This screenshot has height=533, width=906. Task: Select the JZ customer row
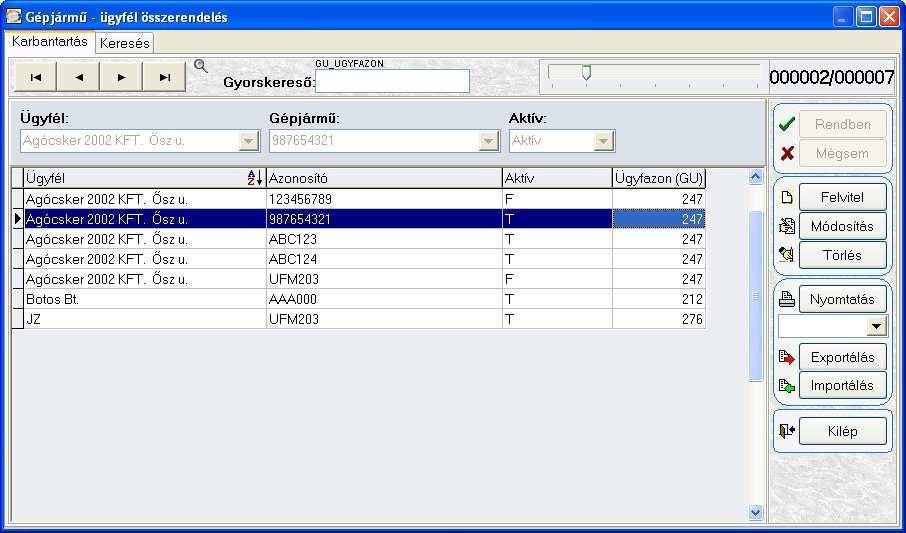(x=358, y=319)
